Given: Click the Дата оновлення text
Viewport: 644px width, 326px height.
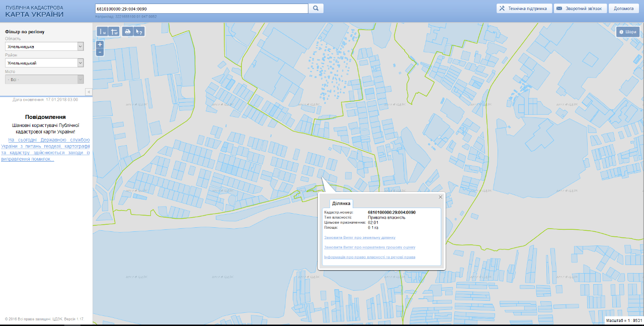Looking at the screenshot, I should point(45,100).
